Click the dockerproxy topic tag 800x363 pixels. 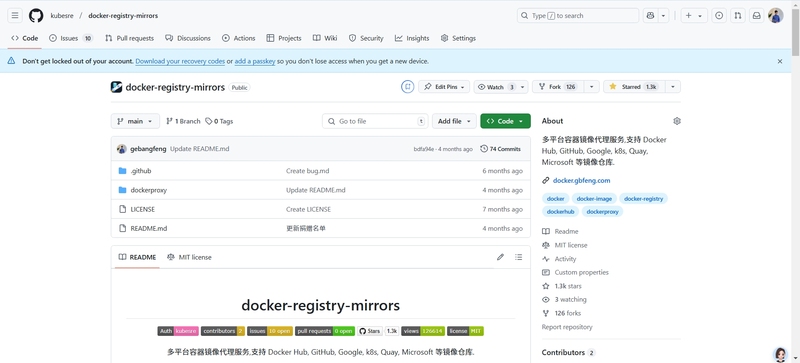pyautogui.click(x=603, y=211)
